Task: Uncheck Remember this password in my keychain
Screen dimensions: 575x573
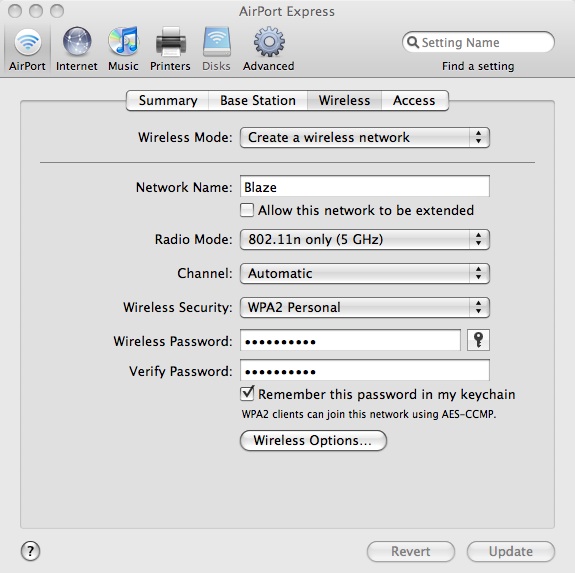Action: [x=247, y=394]
